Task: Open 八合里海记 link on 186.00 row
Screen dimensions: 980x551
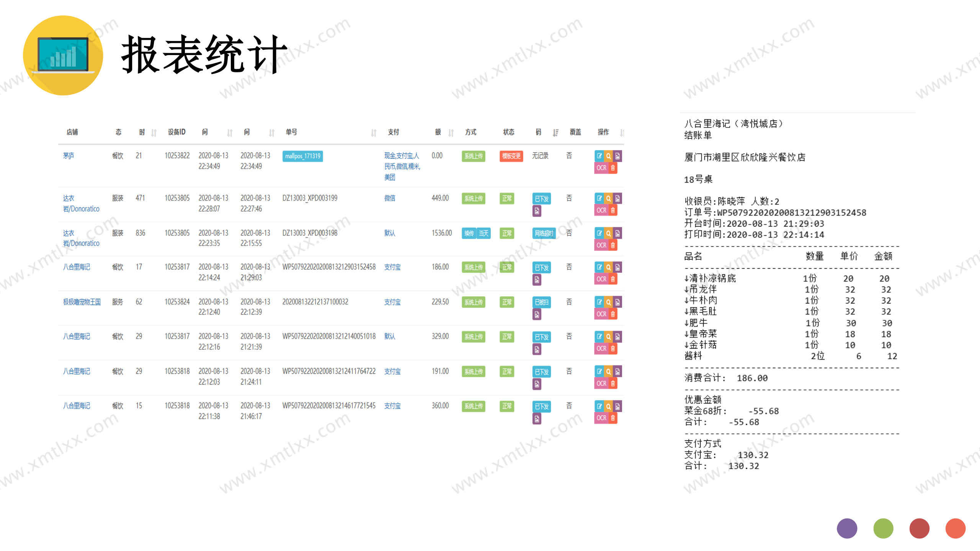Action: tap(77, 267)
